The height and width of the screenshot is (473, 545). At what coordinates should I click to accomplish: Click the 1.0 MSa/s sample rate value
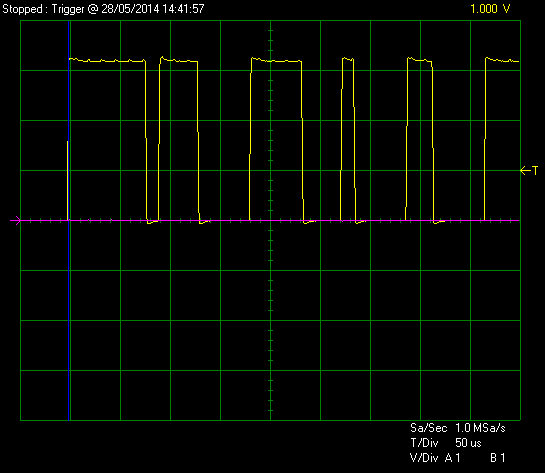(480, 428)
